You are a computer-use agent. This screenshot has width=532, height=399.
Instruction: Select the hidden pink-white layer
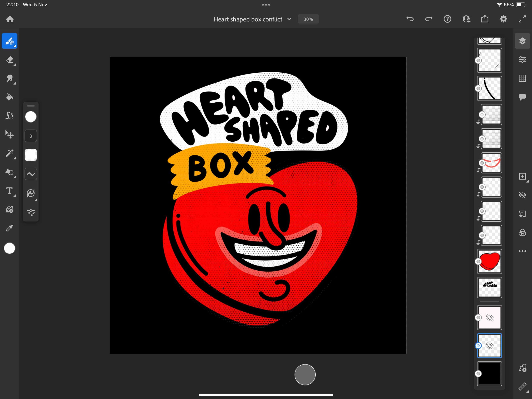pos(489,317)
